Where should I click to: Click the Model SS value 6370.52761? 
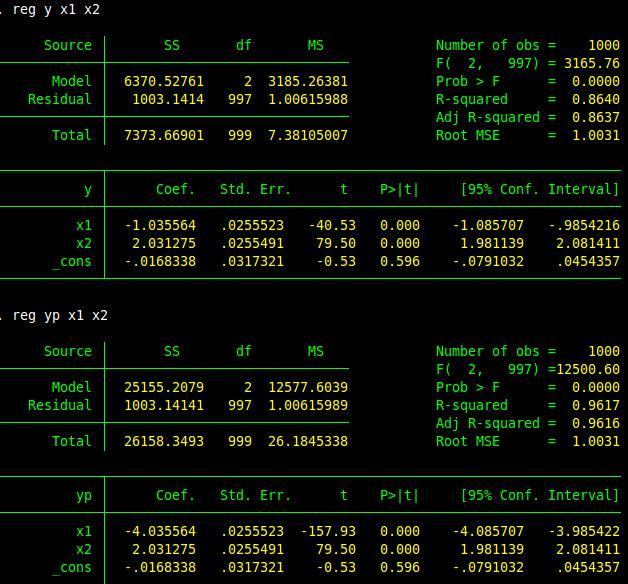click(164, 81)
